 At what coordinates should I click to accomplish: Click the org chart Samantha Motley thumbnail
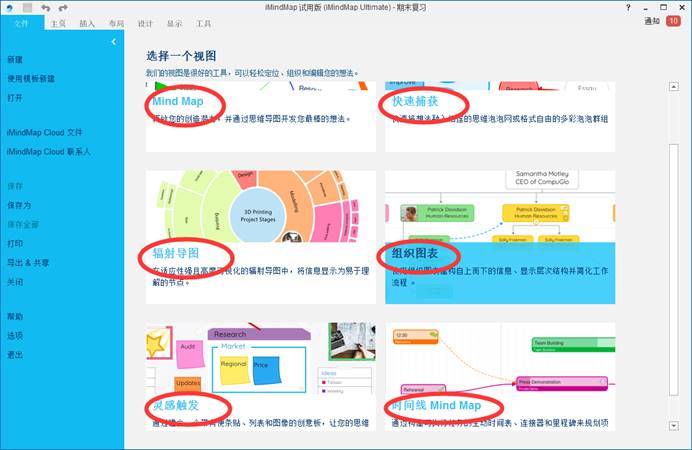tap(500, 206)
